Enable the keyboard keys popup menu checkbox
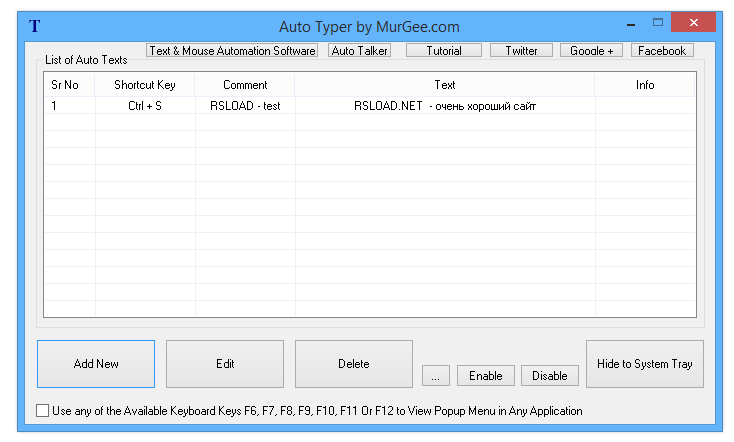Viewport: 734px width, 442px height. 42,411
